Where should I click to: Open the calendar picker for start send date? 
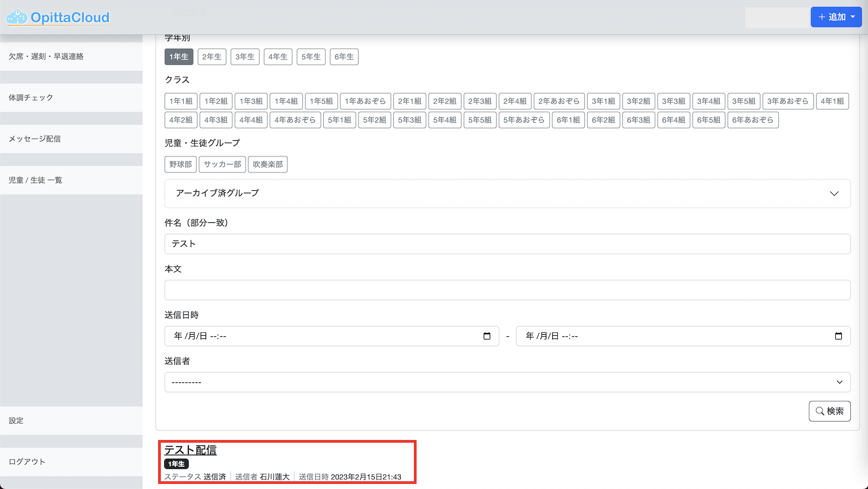pyautogui.click(x=487, y=336)
